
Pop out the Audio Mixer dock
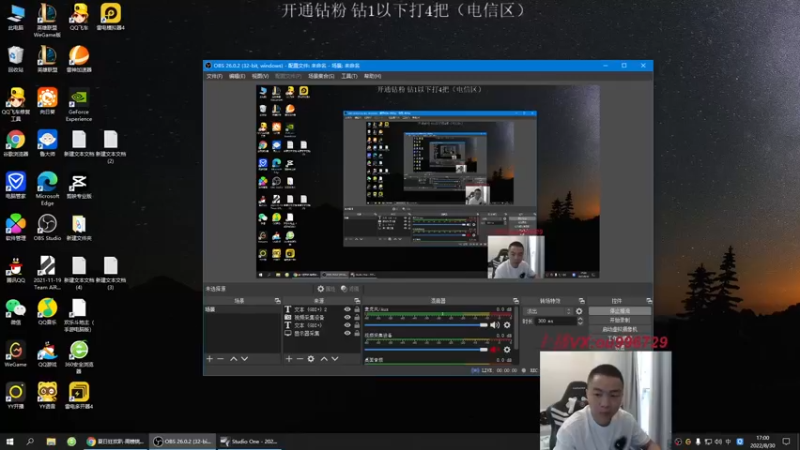[516, 301]
